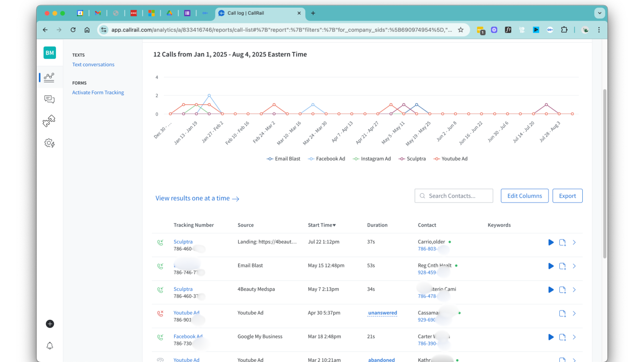Open Text conversations in side menu
The width and height of the screenshot is (644, 362).
[x=93, y=64]
